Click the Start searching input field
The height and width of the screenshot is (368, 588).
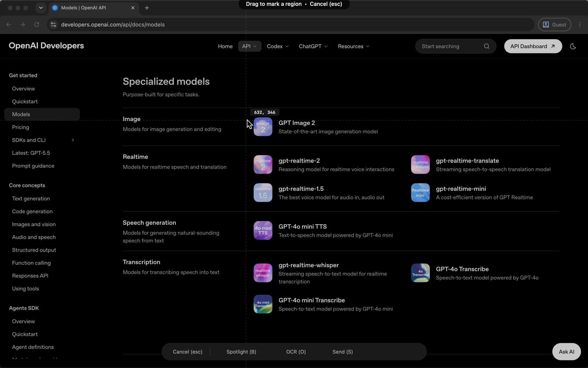tap(456, 46)
